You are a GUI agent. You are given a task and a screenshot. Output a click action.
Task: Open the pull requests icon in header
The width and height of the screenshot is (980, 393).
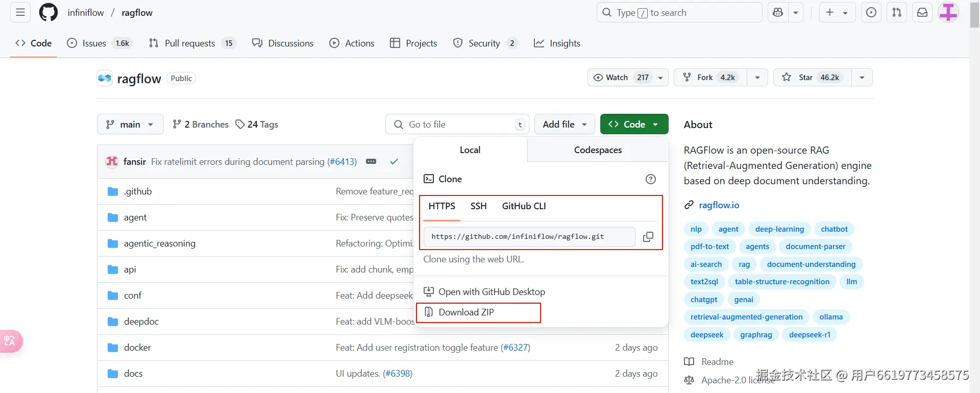point(897,12)
